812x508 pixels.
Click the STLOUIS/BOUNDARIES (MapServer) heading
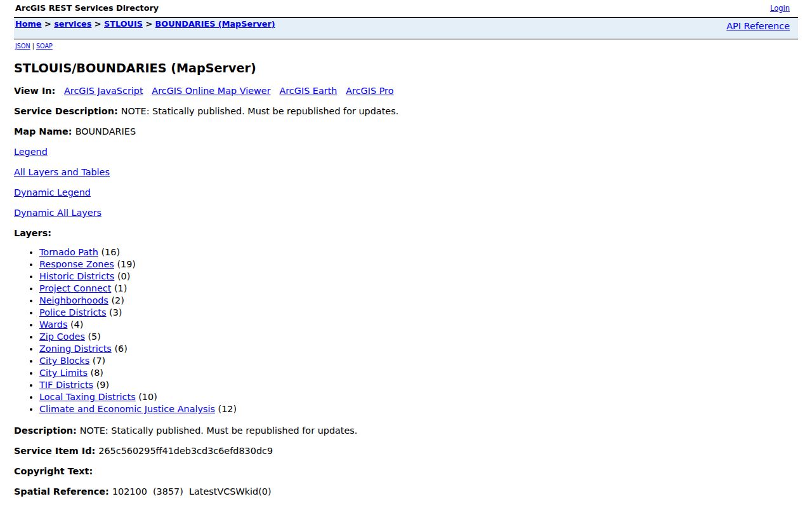click(x=135, y=68)
